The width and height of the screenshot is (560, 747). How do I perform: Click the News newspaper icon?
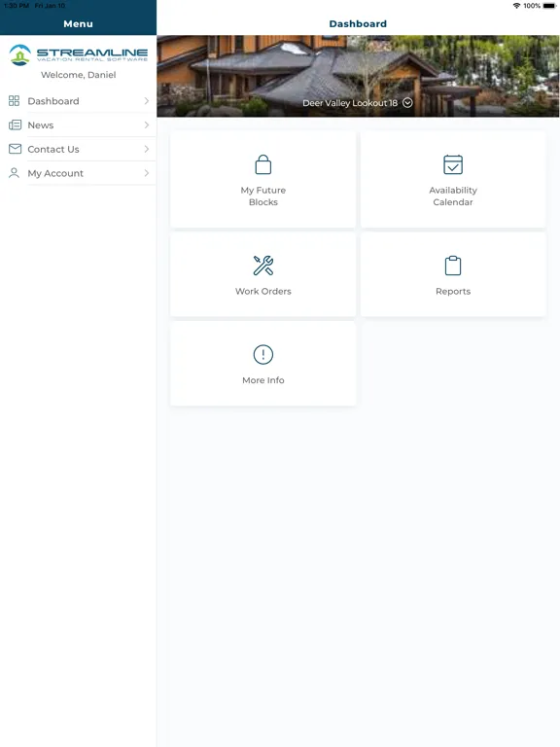[x=15, y=124]
